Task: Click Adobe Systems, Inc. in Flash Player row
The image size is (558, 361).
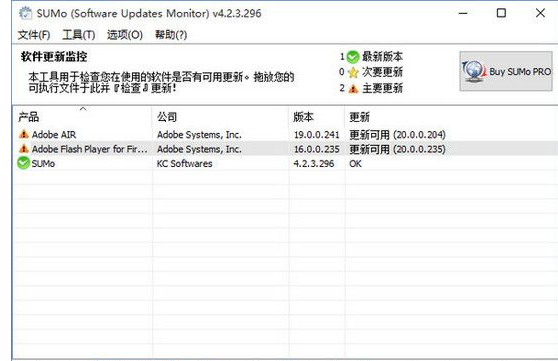Action: pyautogui.click(x=199, y=149)
